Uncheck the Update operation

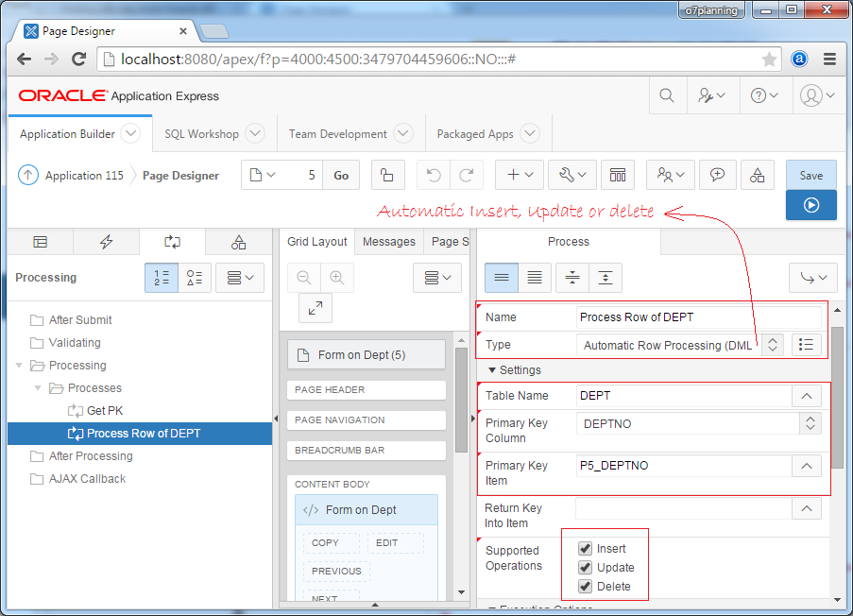click(x=586, y=567)
